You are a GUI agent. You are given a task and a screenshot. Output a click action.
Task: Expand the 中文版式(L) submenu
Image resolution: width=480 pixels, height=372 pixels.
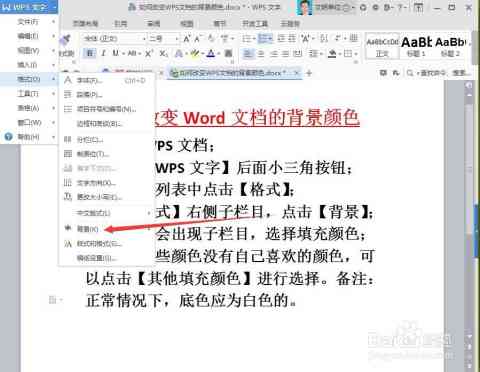coord(107,213)
